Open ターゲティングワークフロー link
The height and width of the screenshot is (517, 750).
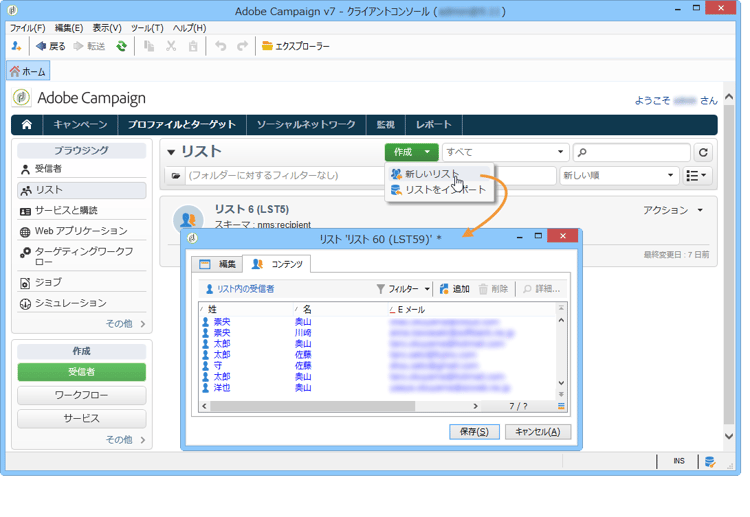[82, 256]
